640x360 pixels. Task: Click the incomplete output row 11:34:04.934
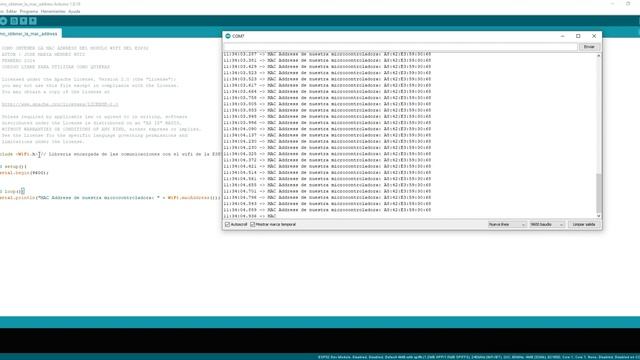(x=250, y=216)
